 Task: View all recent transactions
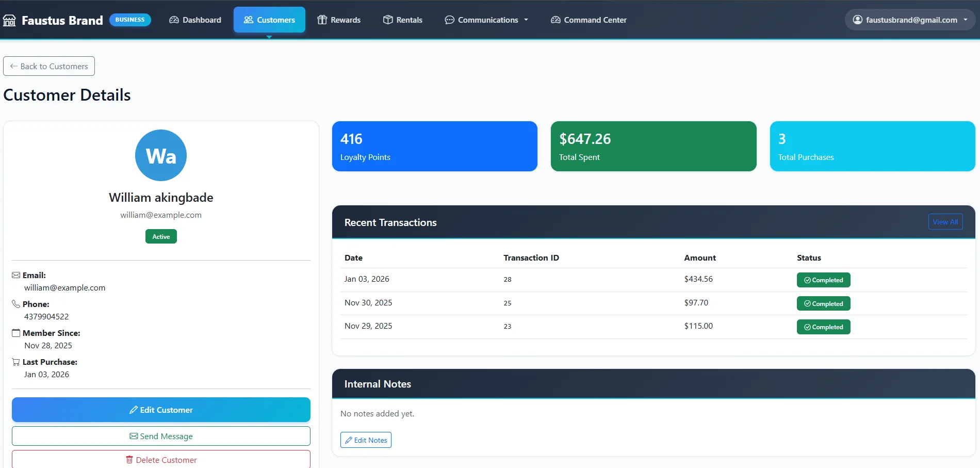(945, 222)
